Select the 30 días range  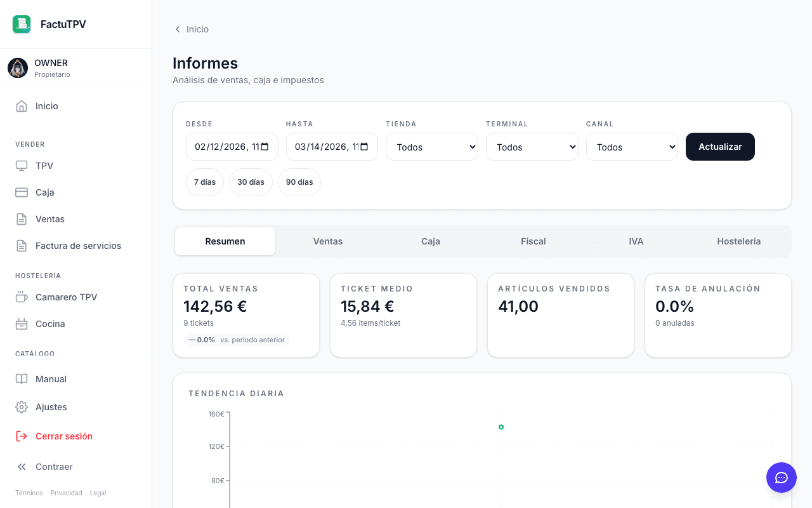pos(251,182)
